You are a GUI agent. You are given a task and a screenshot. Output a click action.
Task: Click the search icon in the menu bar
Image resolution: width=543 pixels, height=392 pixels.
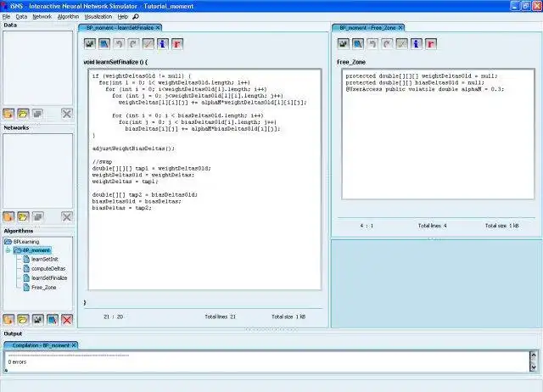click(136, 17)
